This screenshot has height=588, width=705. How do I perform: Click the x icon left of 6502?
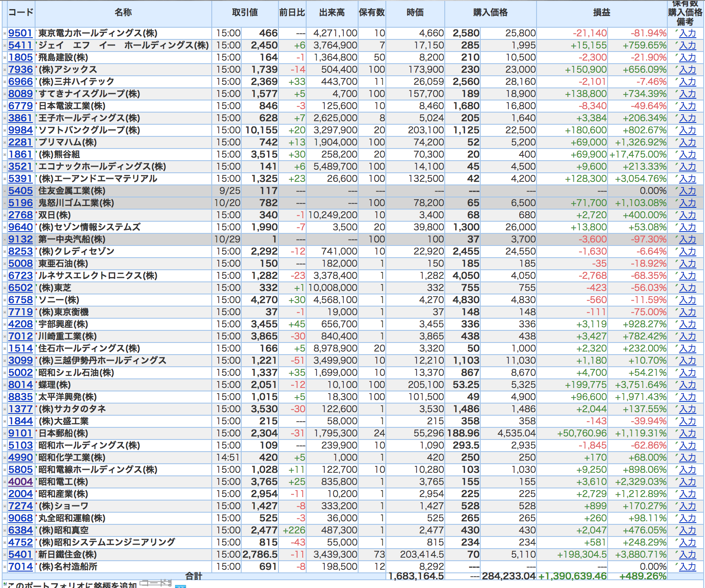tap(5, 288)
